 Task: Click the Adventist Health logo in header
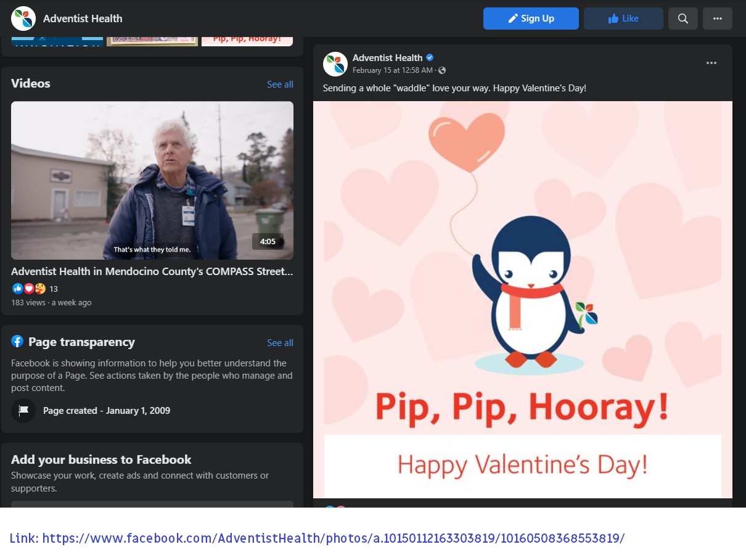(23, 19)
